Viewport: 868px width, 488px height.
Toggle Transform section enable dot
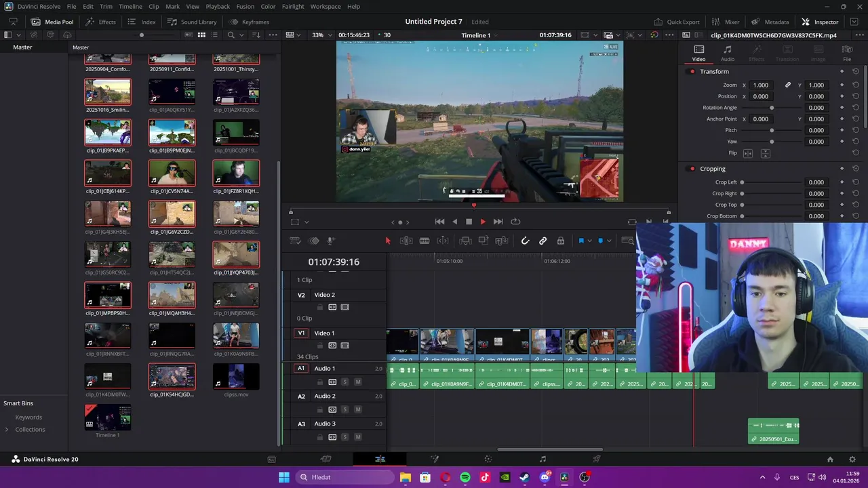tap(692, 71)
